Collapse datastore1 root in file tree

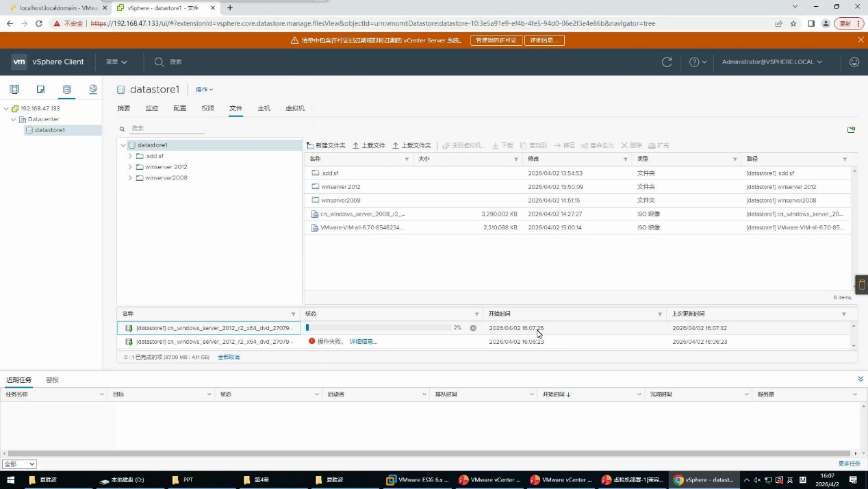click(123, 145)
